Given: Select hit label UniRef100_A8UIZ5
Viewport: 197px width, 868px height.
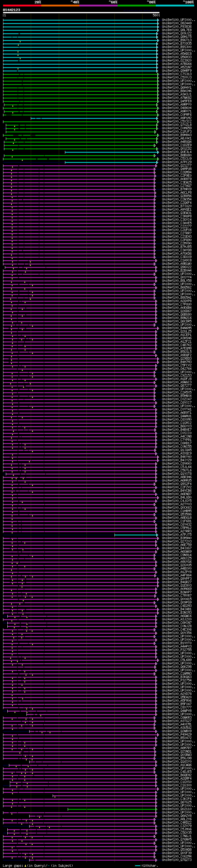Looking at the screenshot, I should pos(177,558).
